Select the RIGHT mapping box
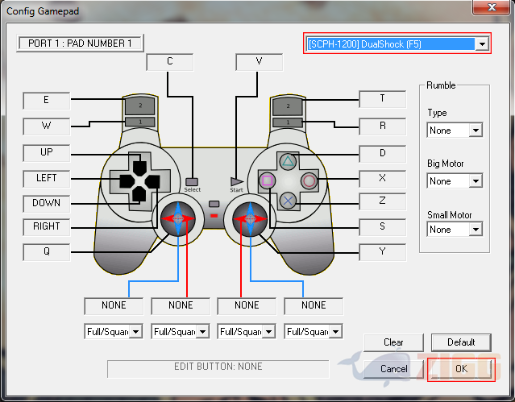Viewport: 515px width, 402px height. tap(46, 227)
